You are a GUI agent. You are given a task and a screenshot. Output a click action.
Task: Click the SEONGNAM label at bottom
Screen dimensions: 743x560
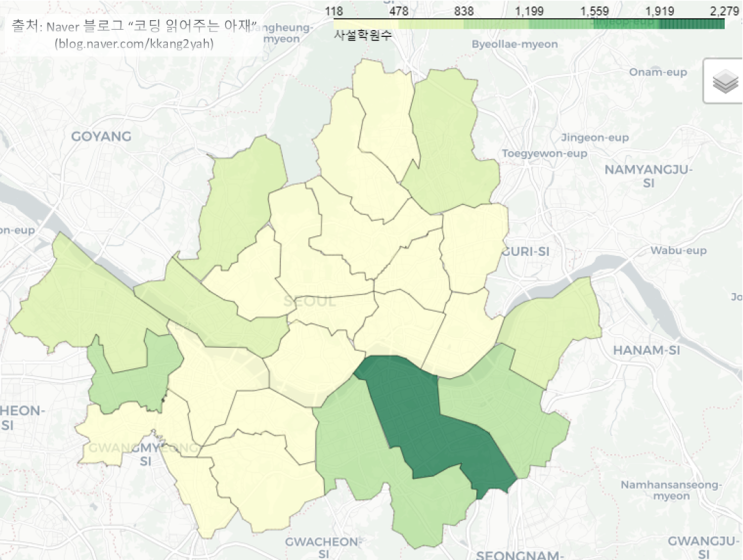click(x=519, y=555)
